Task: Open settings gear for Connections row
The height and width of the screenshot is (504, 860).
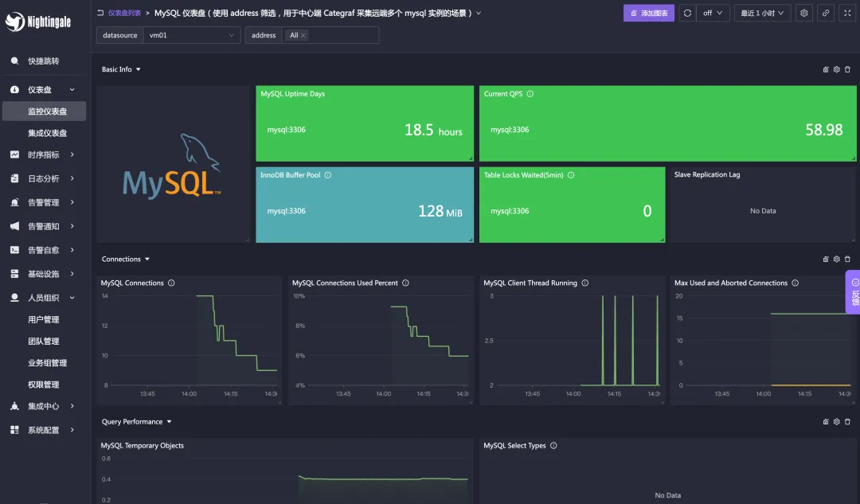Action: click(836, 259)
